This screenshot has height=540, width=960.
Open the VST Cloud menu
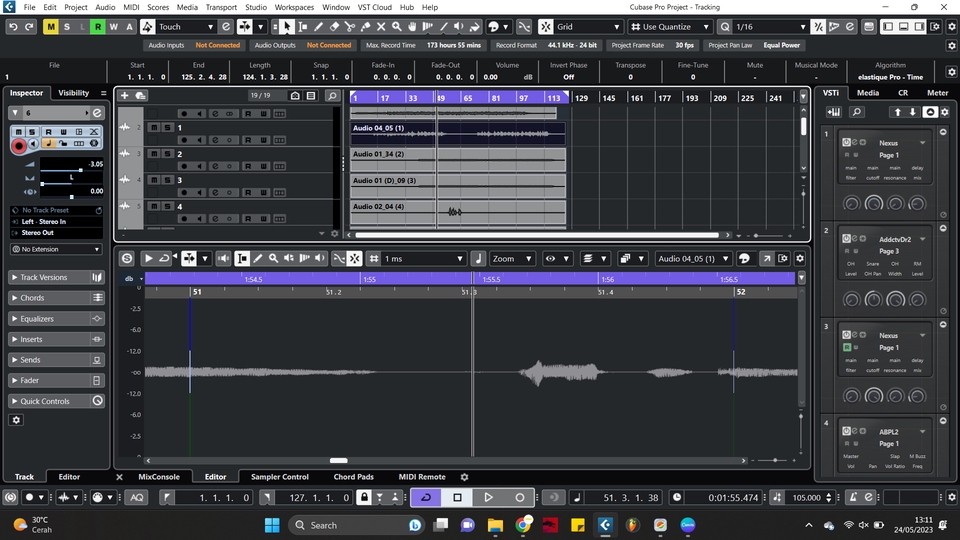tap(374, 7)
